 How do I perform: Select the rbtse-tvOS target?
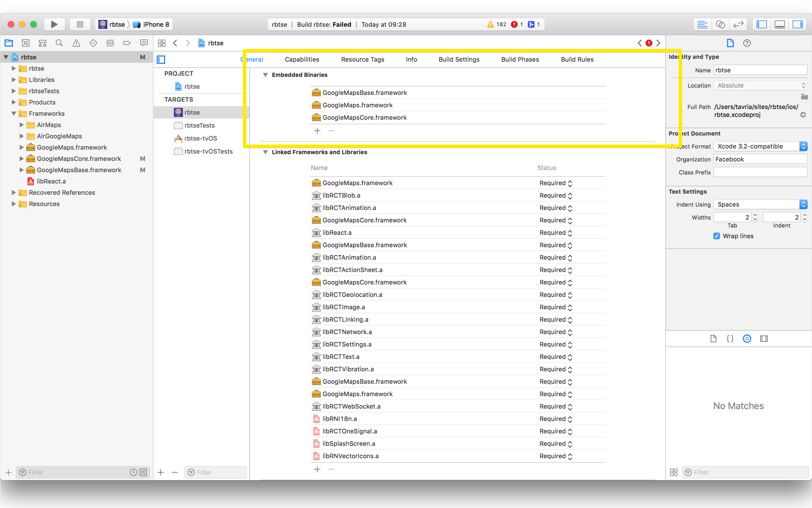click(x=201, y=138)
